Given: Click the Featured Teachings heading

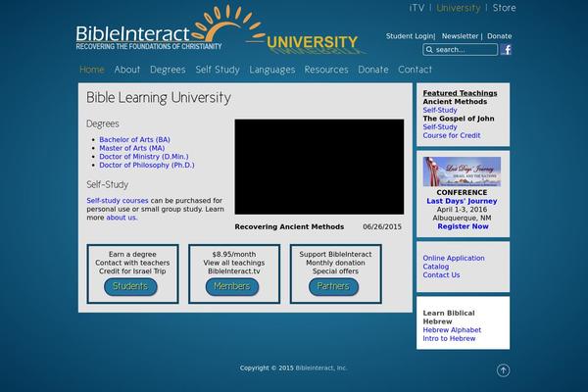Looking at the screenshot, I should (461, 93).
